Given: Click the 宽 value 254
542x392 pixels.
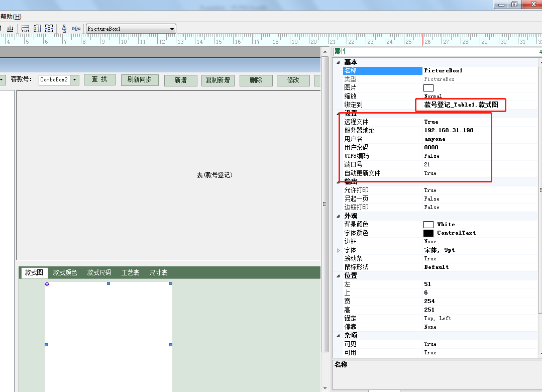Looking at the screenshot, I should [x=429, y=302].
